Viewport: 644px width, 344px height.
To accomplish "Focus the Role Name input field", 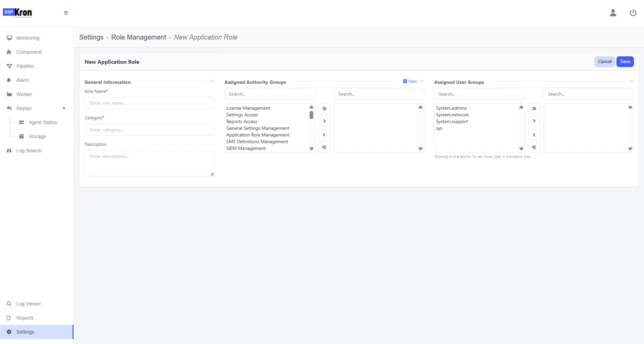I will coord(149,103).
